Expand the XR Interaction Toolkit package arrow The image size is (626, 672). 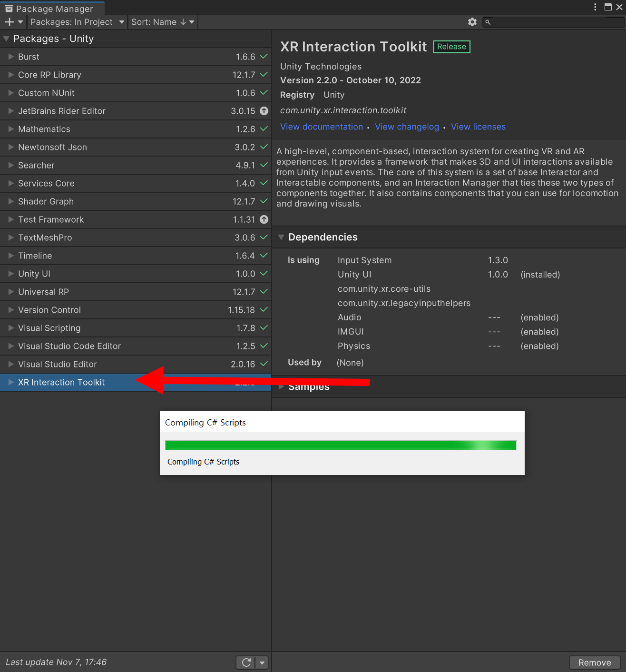coord(11,382)
